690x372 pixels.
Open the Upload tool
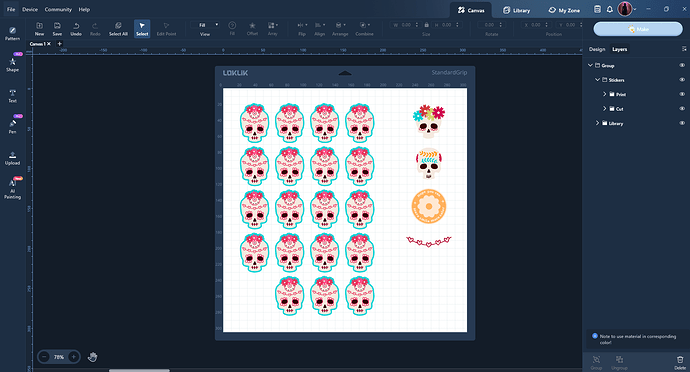[x=12, y=158]
